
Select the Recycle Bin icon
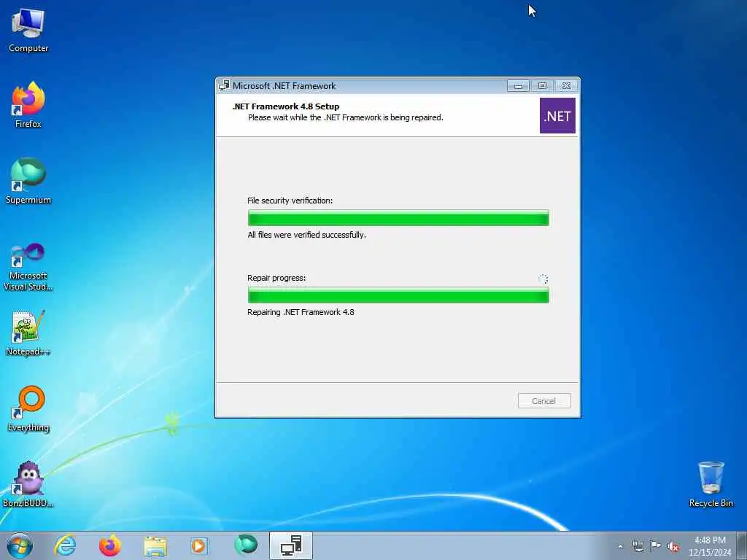[711, 484]
